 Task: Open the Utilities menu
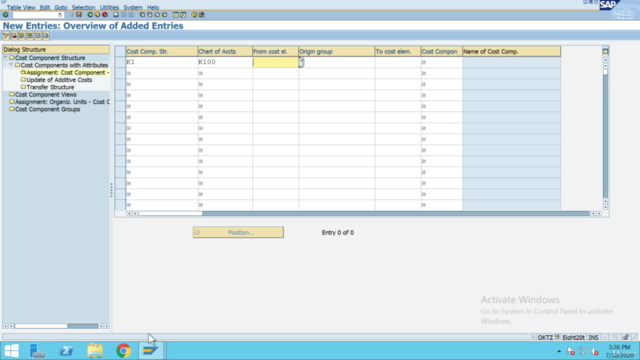pos(109,7)
